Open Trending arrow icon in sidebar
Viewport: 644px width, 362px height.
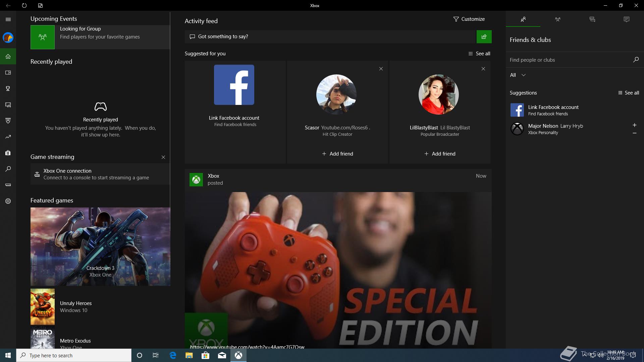8,137
